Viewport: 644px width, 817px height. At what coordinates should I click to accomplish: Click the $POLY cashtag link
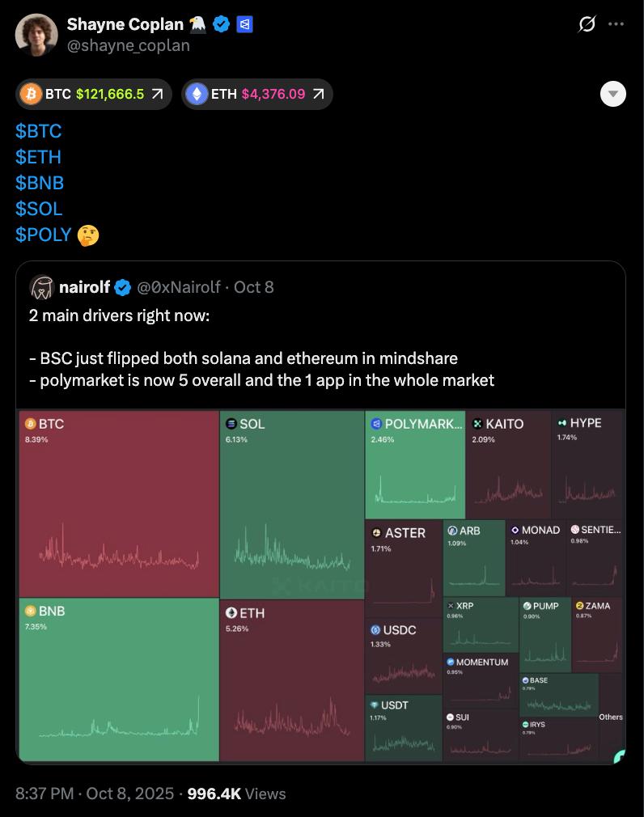click(x=43, y=235)
